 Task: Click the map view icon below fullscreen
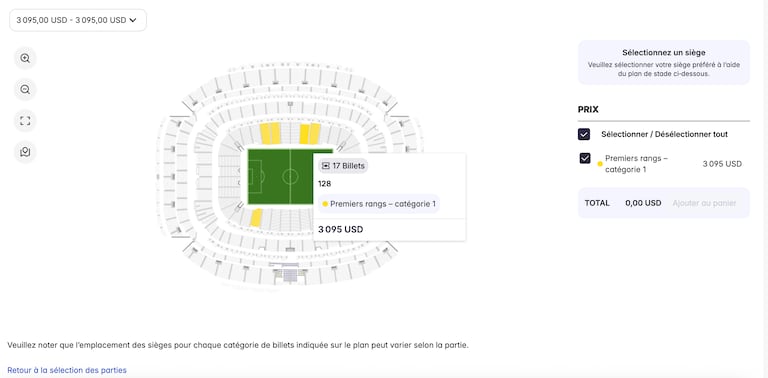(x=25, y=152)
